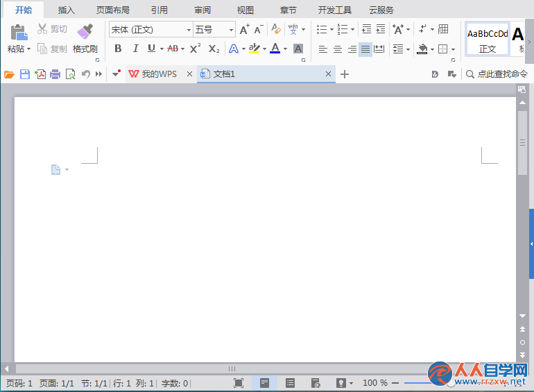Expand more quick access toolbar buttons

(98, 74)
